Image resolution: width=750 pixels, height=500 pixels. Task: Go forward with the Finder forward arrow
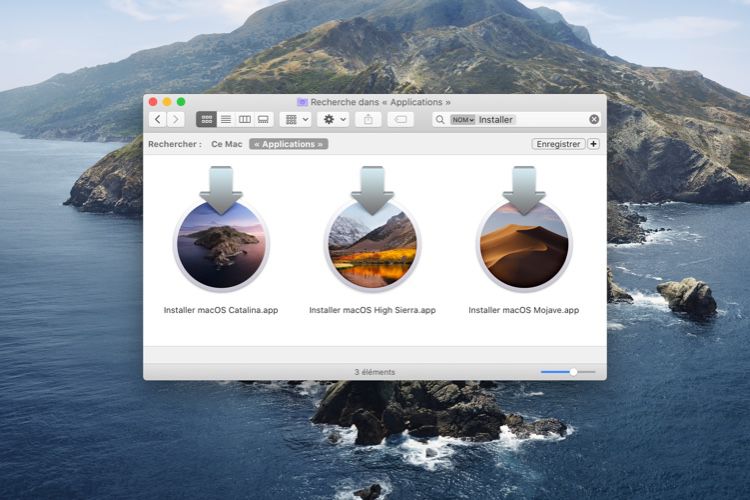[x=176, y=119]
